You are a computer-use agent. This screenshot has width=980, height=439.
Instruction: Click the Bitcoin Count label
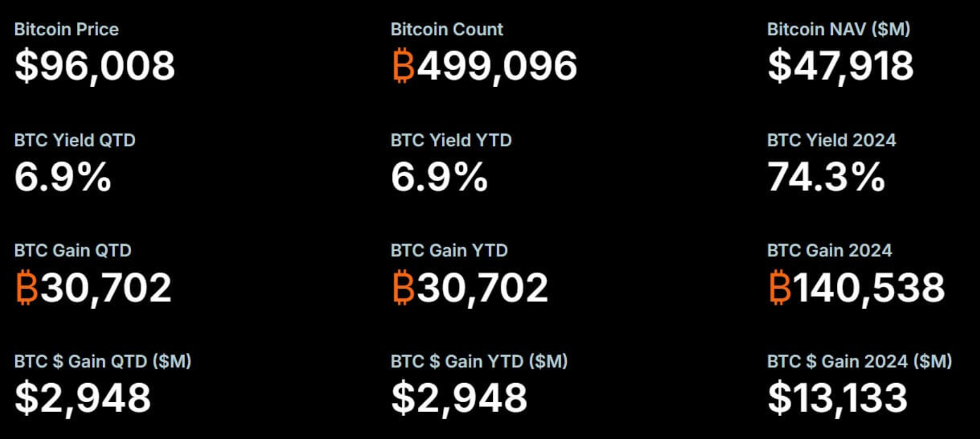(x=447, y=29)
